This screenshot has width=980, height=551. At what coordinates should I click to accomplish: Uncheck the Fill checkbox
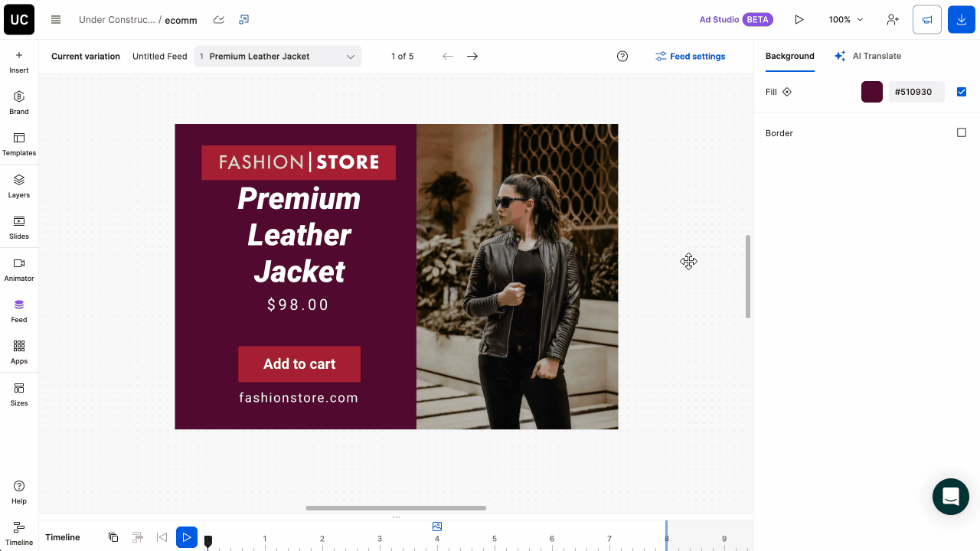(962, 92)
